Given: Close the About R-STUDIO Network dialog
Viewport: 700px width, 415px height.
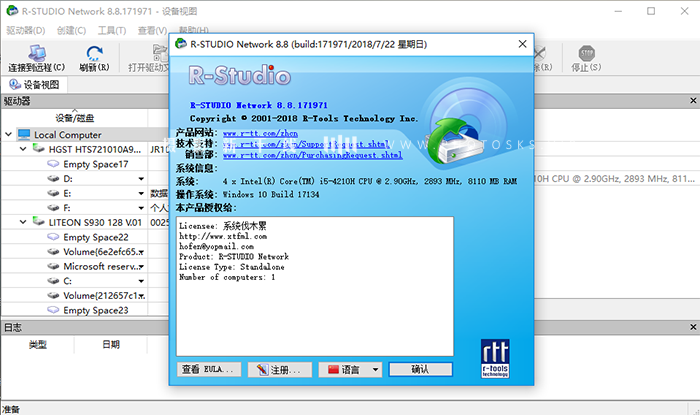Looking at the screenshot, I should click(522, 44).
